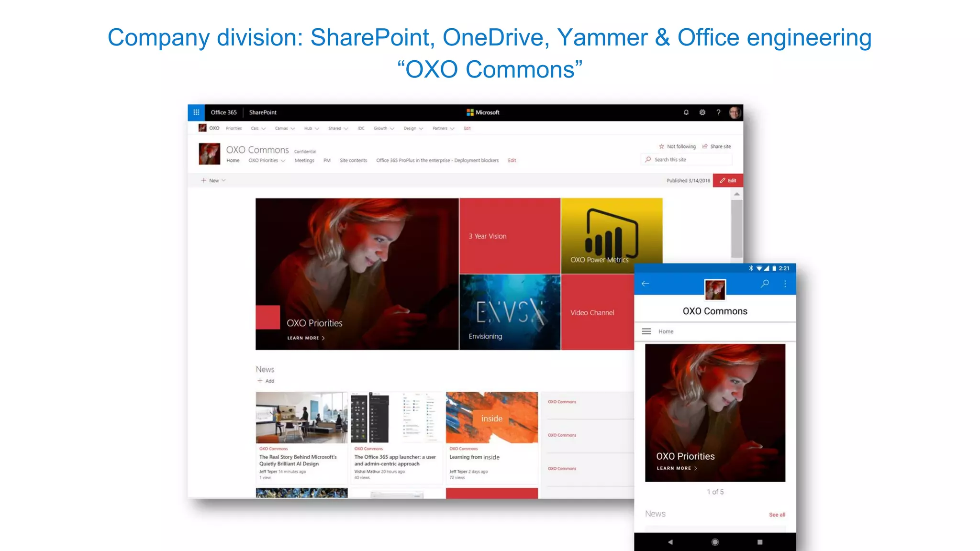Click the pencil Edit page button
This screenshot has width=980, height=551.
(x=728, y=180)
